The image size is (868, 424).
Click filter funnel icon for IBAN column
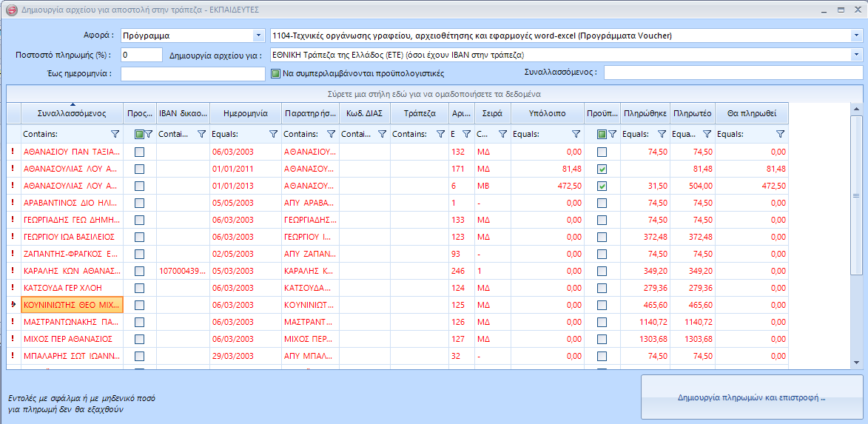click(201, 134)
